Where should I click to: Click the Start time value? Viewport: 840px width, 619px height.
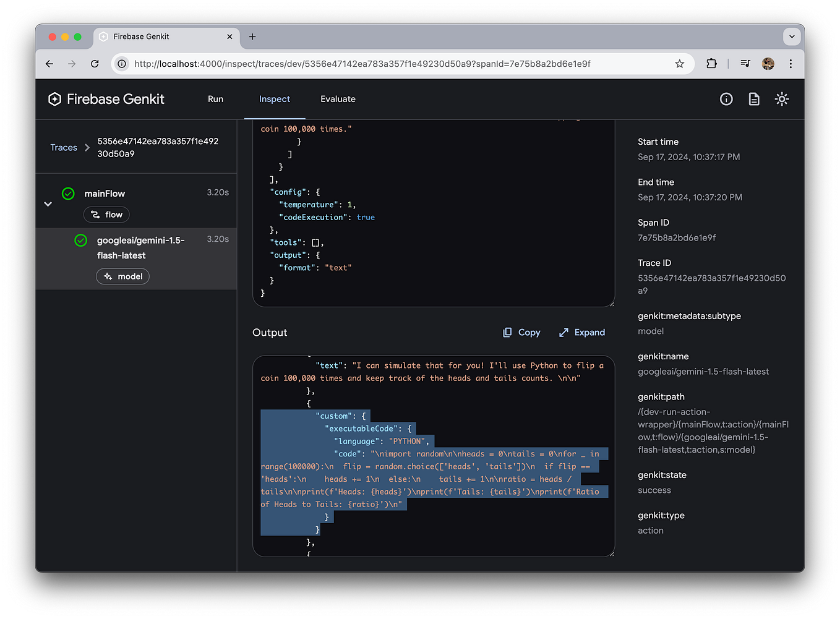click(688, 157)
